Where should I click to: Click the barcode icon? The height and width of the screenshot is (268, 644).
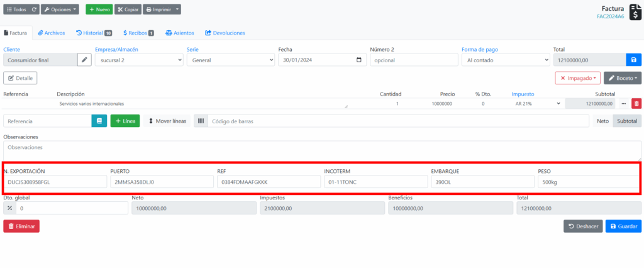(x=200, y=121)
